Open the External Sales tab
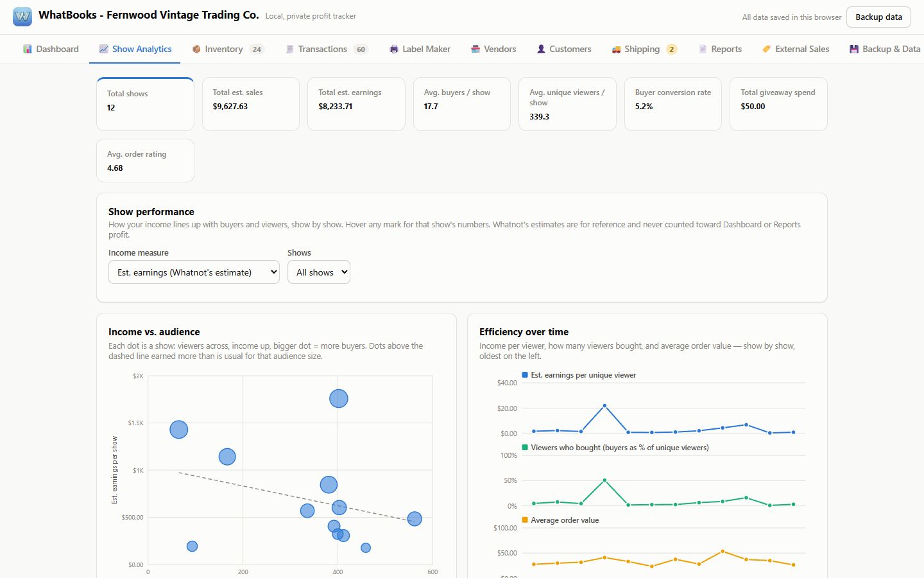The height and width of the screenshot is (578, 924). click(x=796, y=49)
